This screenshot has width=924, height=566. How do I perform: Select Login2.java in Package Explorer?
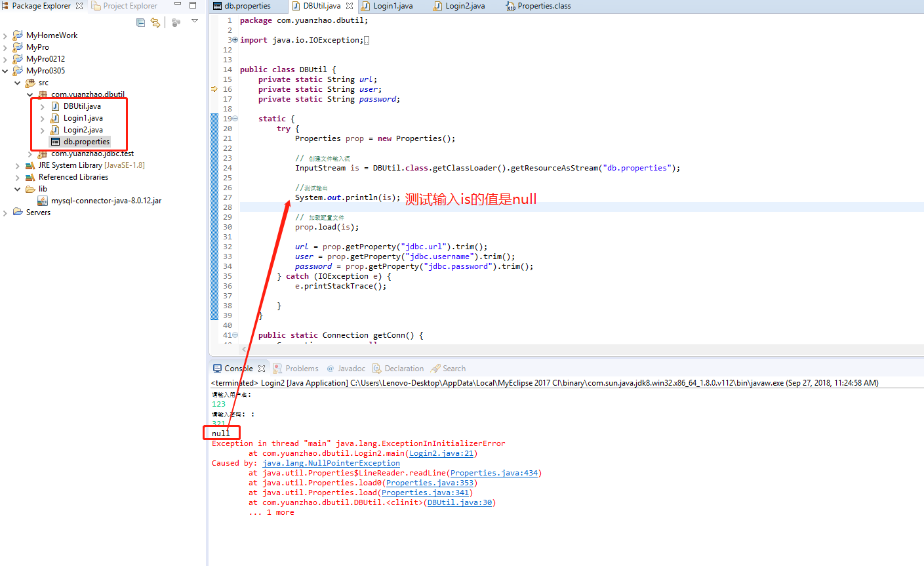(x=83, y=130)
